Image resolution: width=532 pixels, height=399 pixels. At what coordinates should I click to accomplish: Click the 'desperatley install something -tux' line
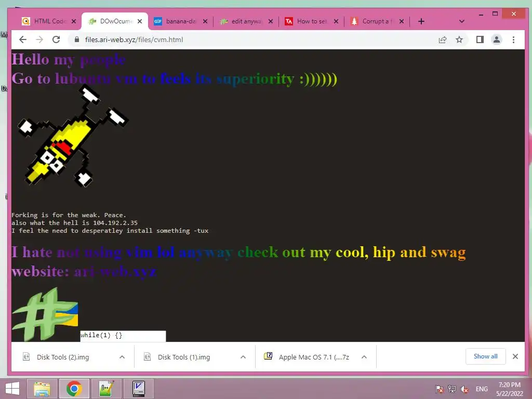[x=110, y=231]
